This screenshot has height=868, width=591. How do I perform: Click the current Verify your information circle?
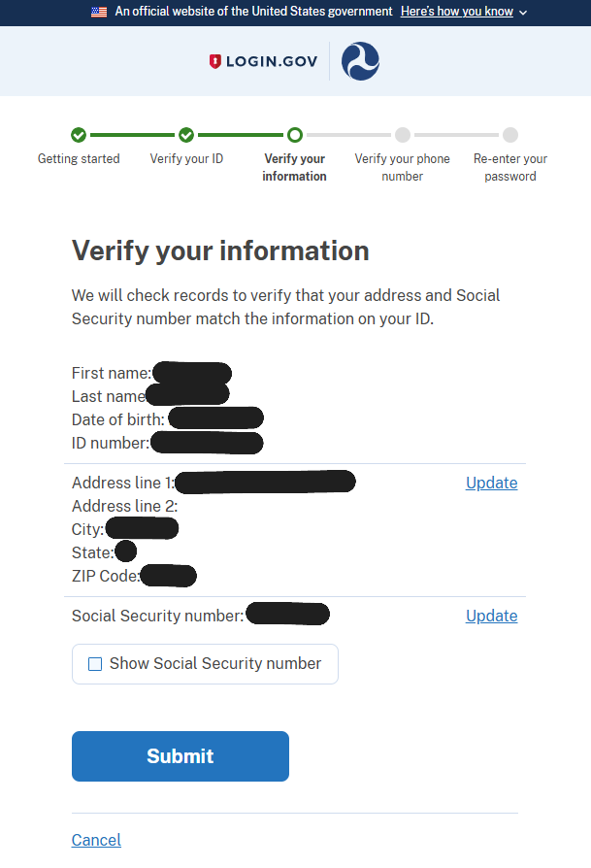294,135
